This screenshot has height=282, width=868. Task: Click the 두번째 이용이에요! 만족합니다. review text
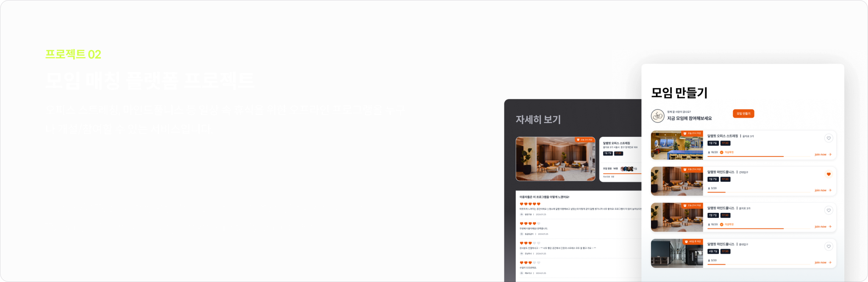pos(534,229)
